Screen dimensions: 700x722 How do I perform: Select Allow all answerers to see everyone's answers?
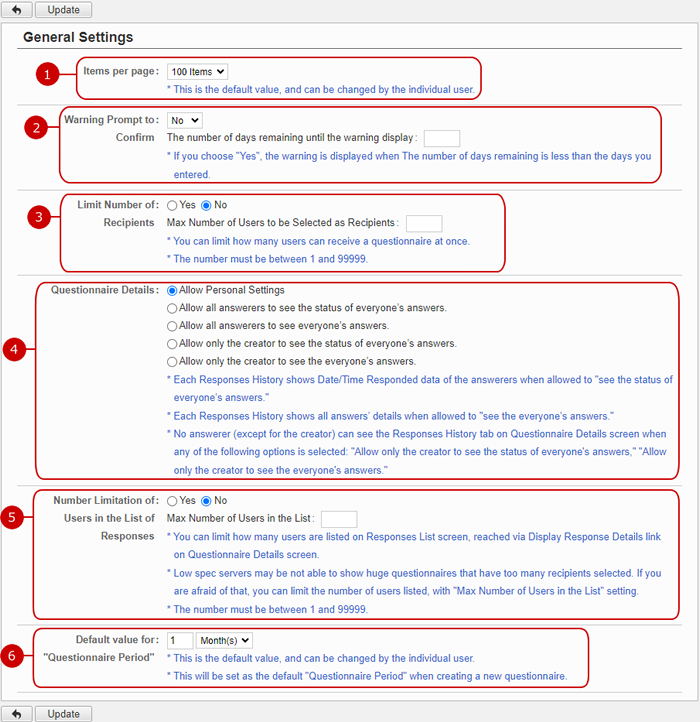pos(172,326)
